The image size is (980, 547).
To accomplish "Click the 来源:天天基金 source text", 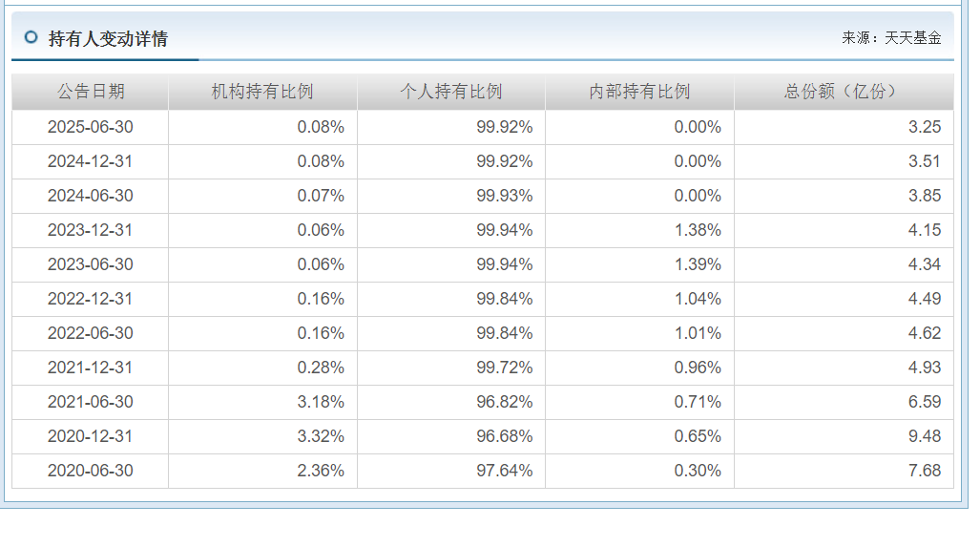I will (x=891, y=38).
